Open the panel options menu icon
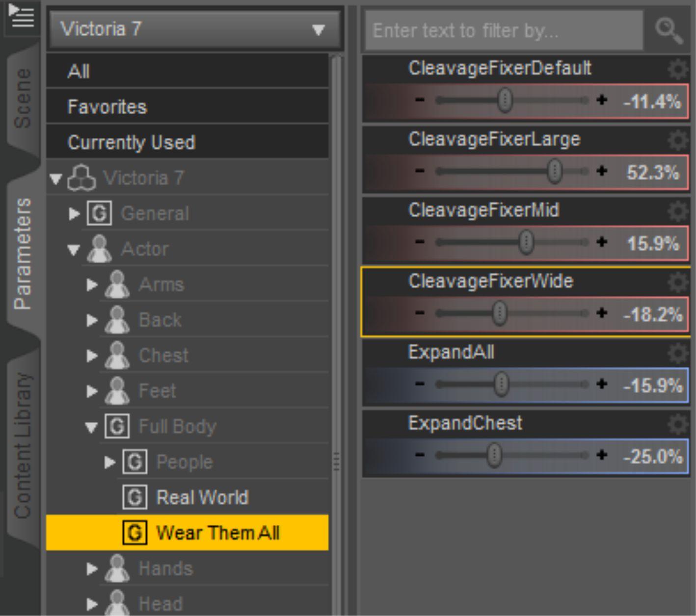The image size is (696, 616). pos(22,16)
